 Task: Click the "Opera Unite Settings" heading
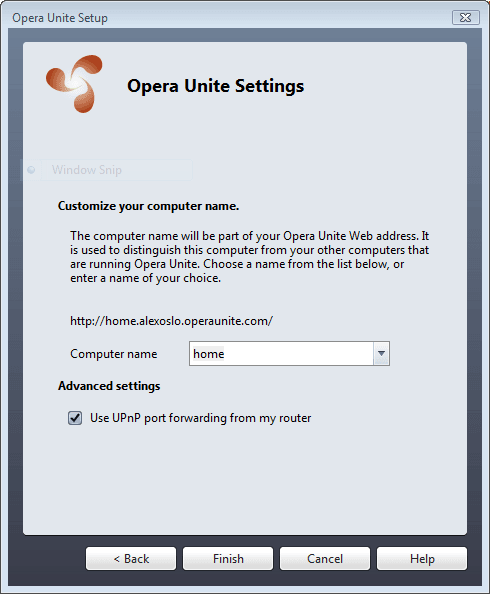point(216,86)
